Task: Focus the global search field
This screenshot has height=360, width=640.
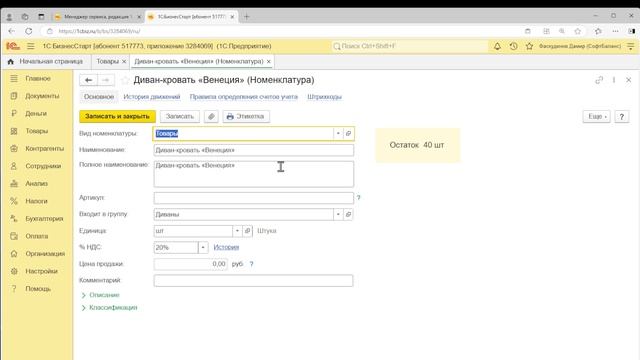Action: tap(409, 46)
